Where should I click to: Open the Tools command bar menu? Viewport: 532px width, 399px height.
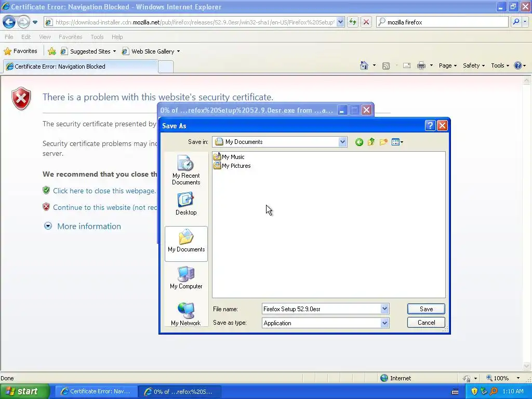pos(500,65)
